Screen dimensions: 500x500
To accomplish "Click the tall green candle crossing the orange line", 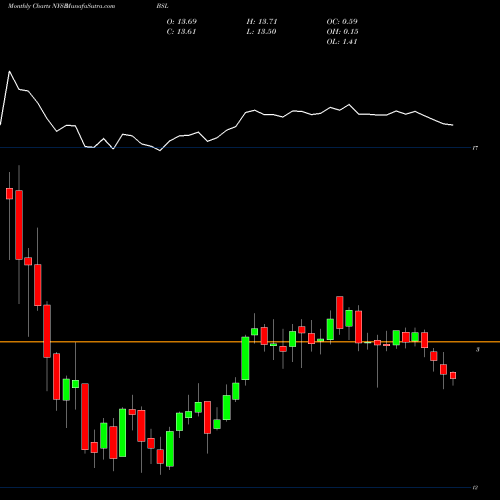I will pyautogui.click(x=245, y=358).
